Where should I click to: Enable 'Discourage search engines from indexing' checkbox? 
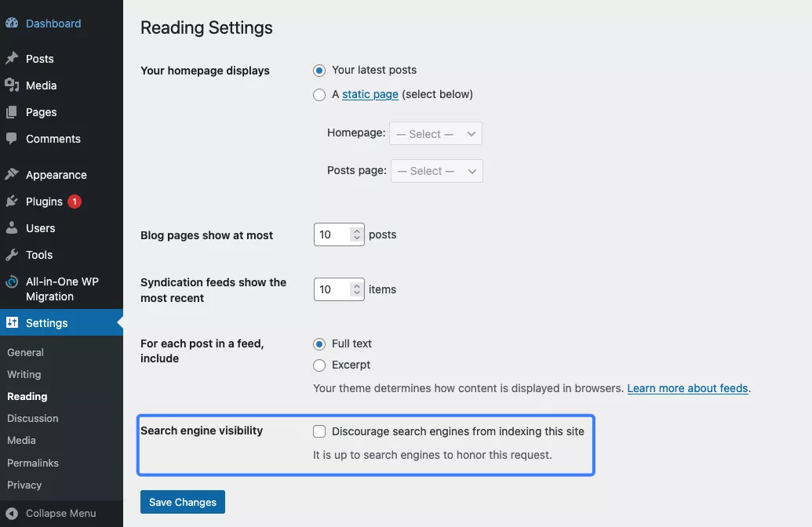pyautogui.click(x=319, y=431)
